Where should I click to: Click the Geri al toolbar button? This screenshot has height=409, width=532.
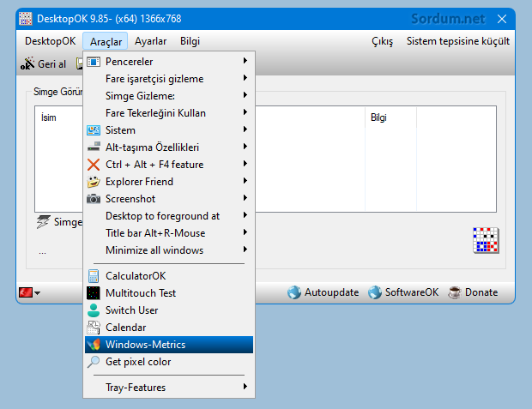point(43,63)
